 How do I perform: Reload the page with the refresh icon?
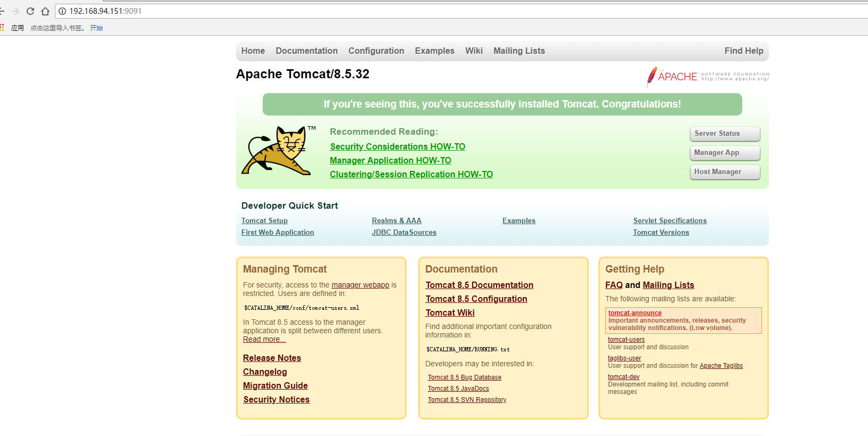30,11
